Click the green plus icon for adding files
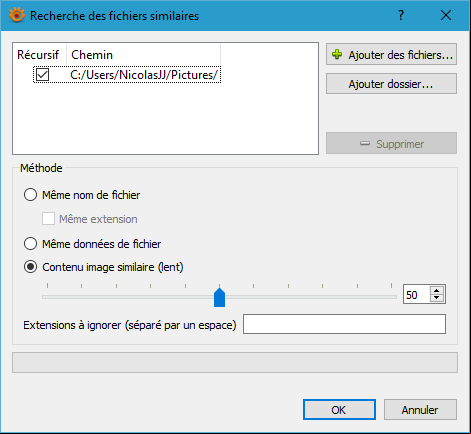Image resolution: width=471 pixels, height=434 pixels. [x=337, y=54]
